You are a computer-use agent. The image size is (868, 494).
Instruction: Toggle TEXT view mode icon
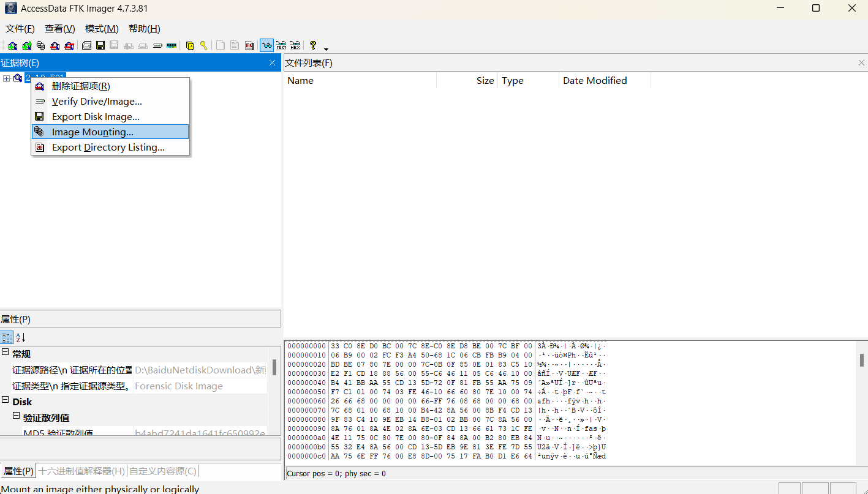281,45
